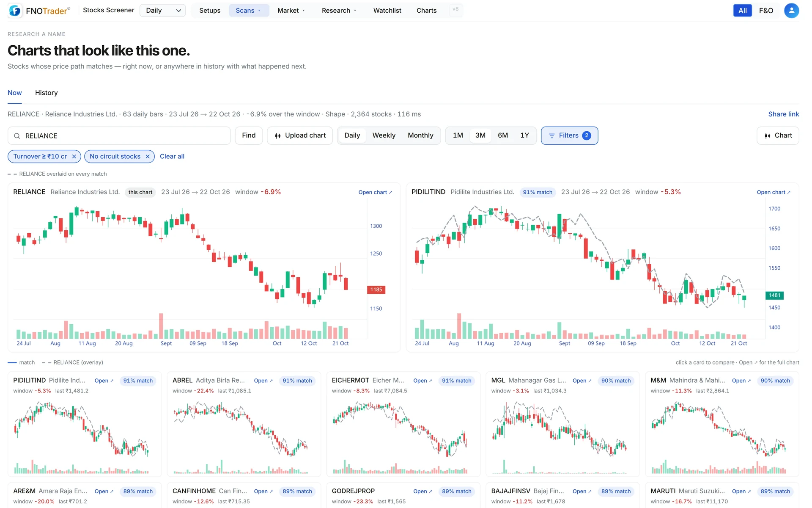This screenshot has width=812, height=508.
Task: Click the Find button
Action: [249, 135]
